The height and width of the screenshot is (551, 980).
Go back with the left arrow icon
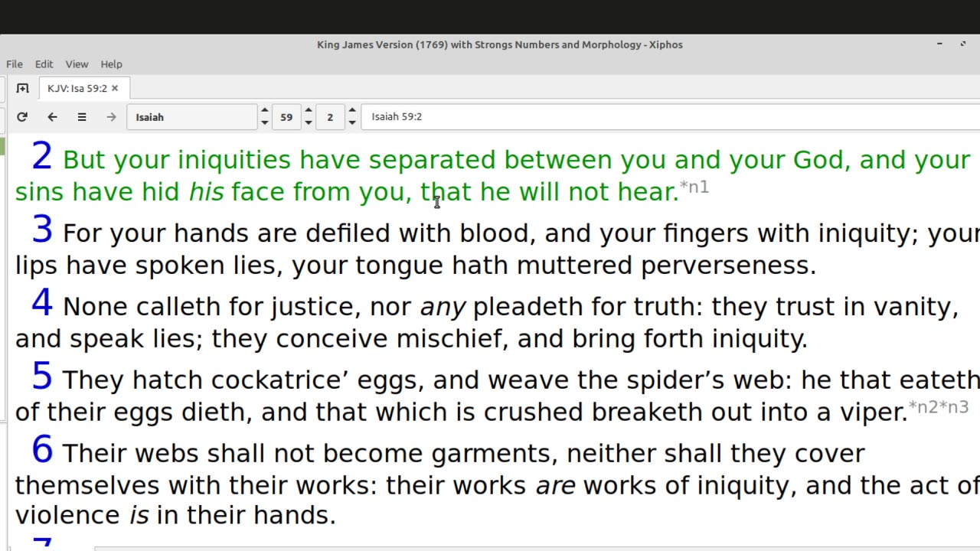(x=52, y=117)
